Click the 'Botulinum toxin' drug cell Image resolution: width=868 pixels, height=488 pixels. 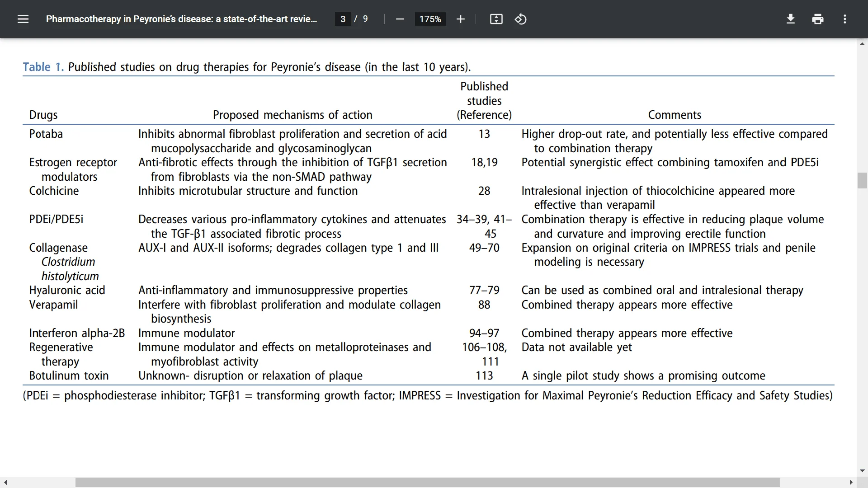click(69, 375)
